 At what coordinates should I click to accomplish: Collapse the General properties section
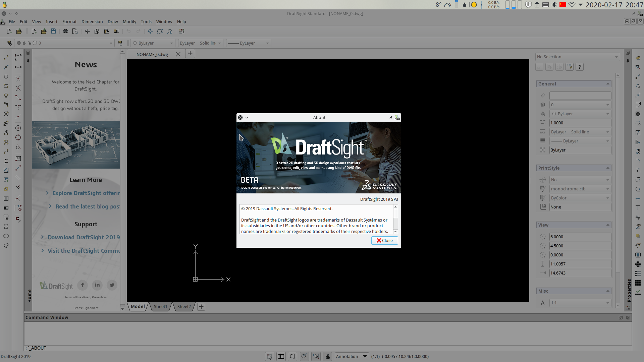(x=607, y=84)
